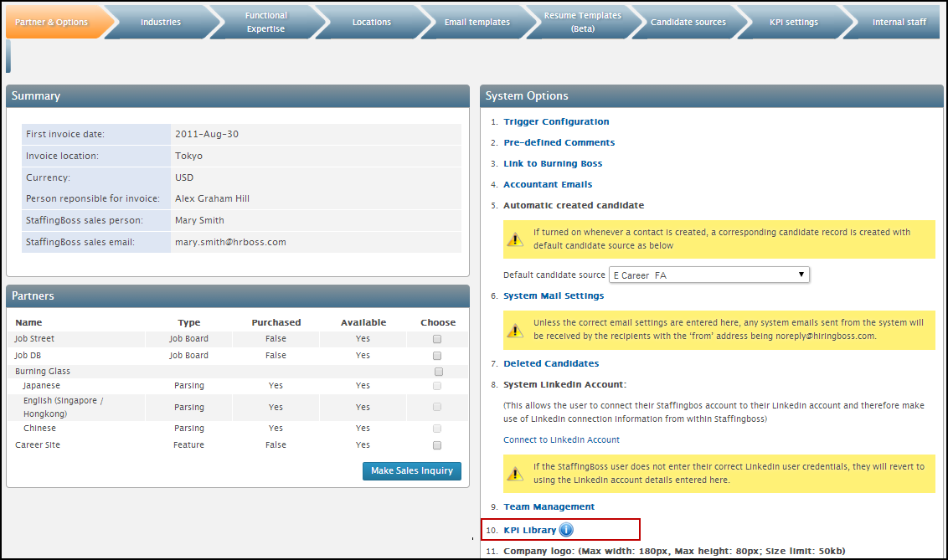948x560 pixels.
Task: Open the Team Management link
Action: coord(549,506)
